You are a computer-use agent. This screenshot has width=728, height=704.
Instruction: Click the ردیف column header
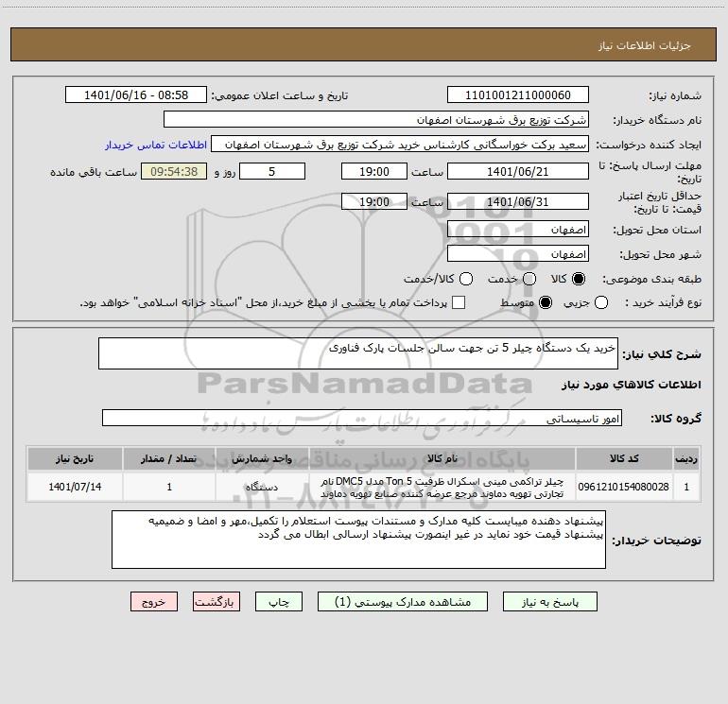tap(686, 458)
